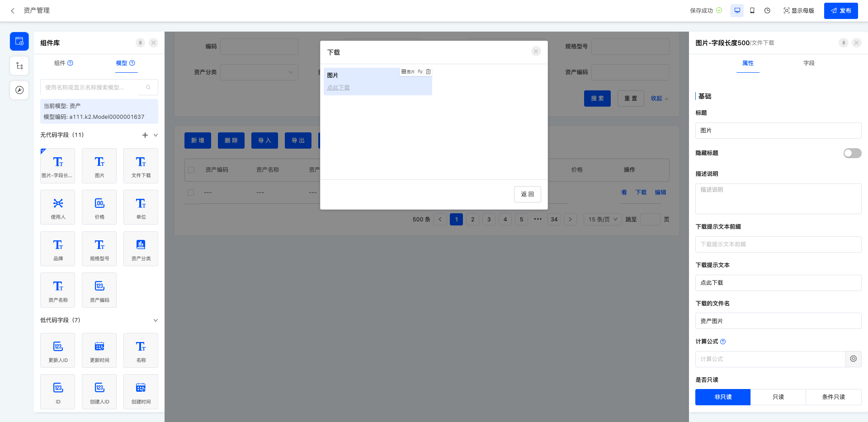Viewport: 868px width, 422px height.
Task: Collapse the 低代码字段 section
Action: [156, 320]
